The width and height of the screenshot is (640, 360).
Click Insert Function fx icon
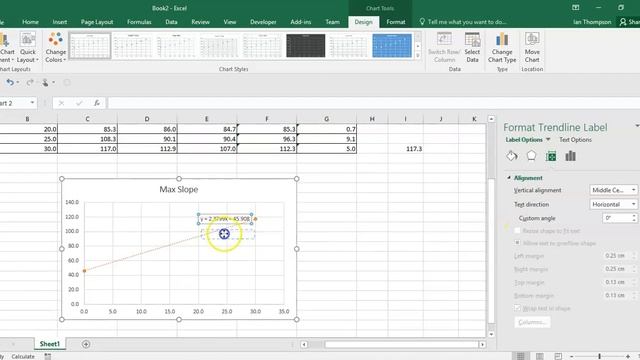97,103
